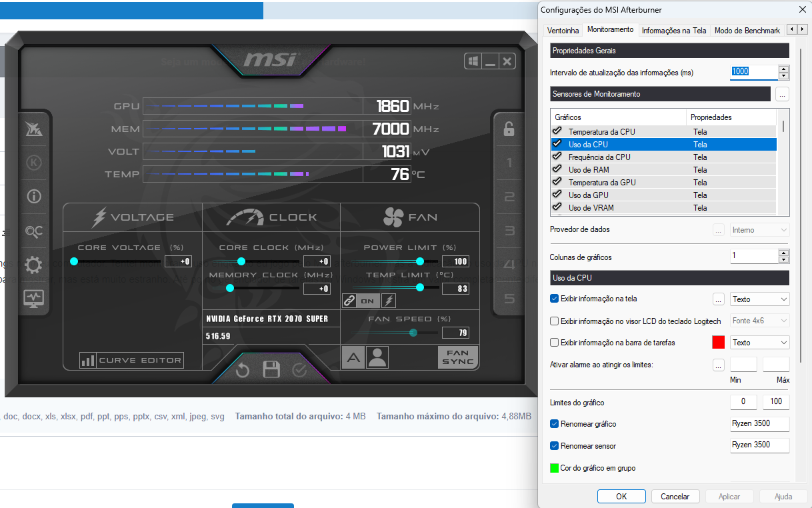Image resolution: width=812 pixels, height=508 pixels.
Task: Toggle Temperatura da CPU graph checkmark
Action: (557, 131)
